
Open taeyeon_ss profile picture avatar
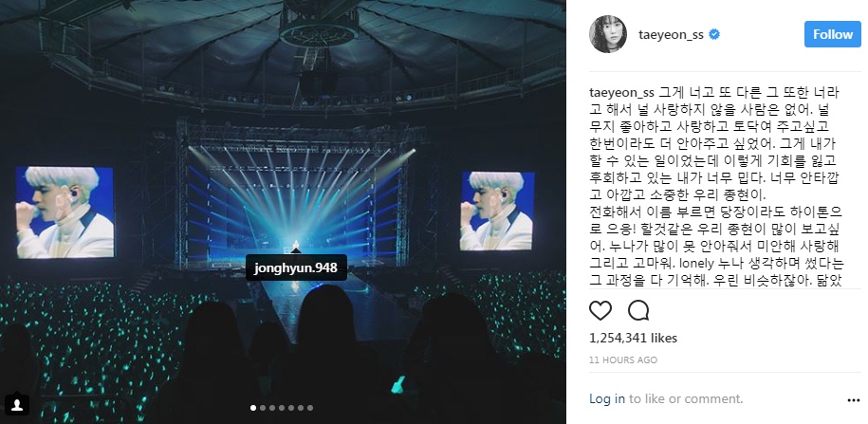tap(608, 34)
